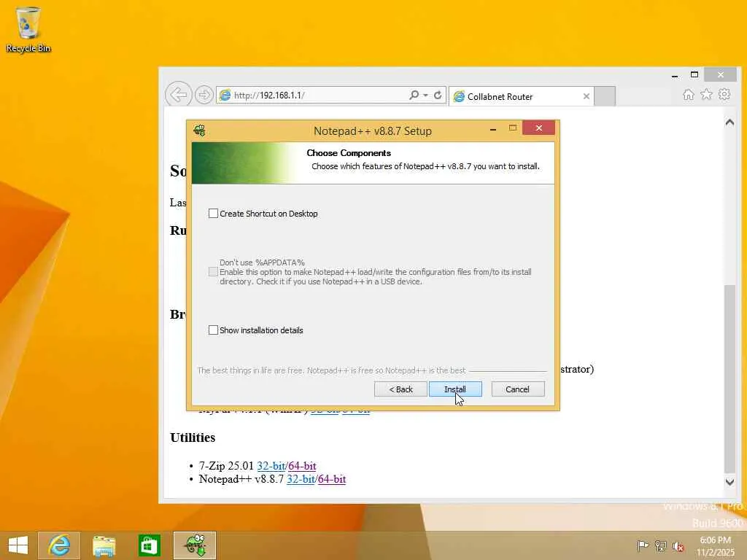Click the network tray icon
Image resolution: width=747 pixels, height=560 pixels.
[x=660, y=545]
